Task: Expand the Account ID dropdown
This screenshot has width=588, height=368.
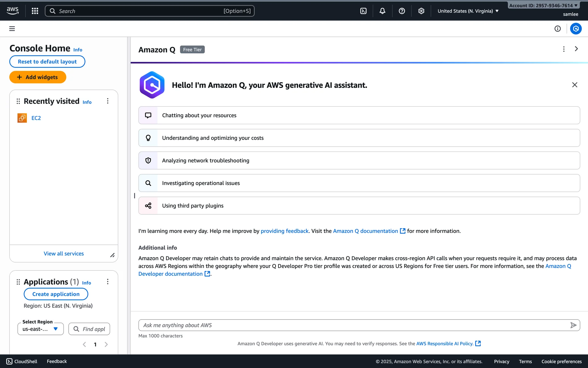Action: pos(543,6)
